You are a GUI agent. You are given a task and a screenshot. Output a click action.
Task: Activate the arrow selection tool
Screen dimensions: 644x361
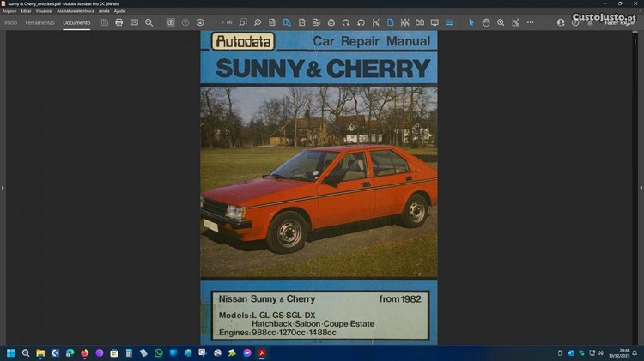coord(471,22)
